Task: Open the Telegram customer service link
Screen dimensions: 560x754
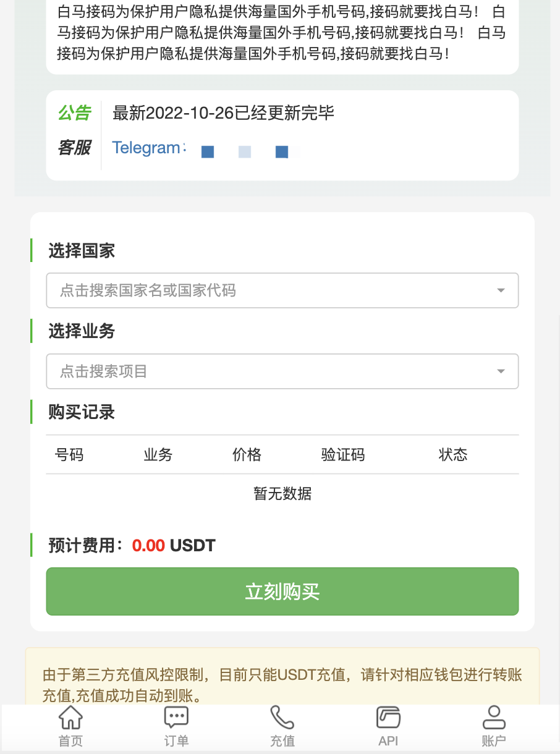Action: coord(148,148)
